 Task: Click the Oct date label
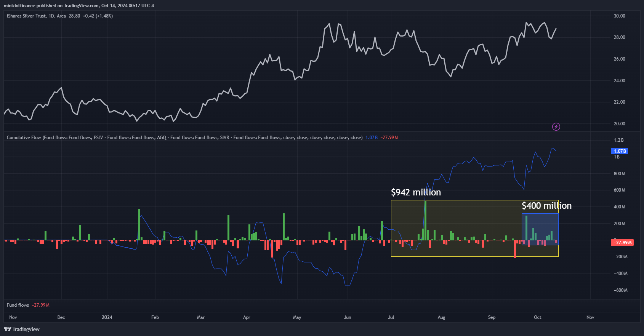click(538, 317)
